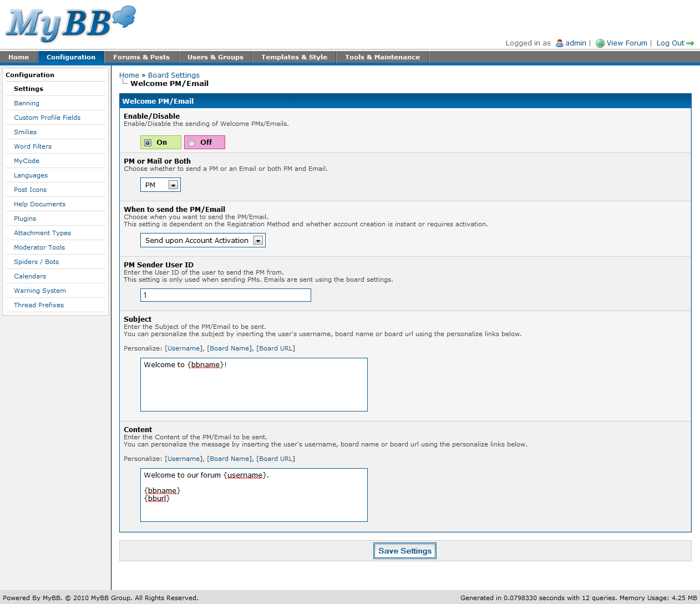Open Plugins in the sidebar

tap(25, 219)
